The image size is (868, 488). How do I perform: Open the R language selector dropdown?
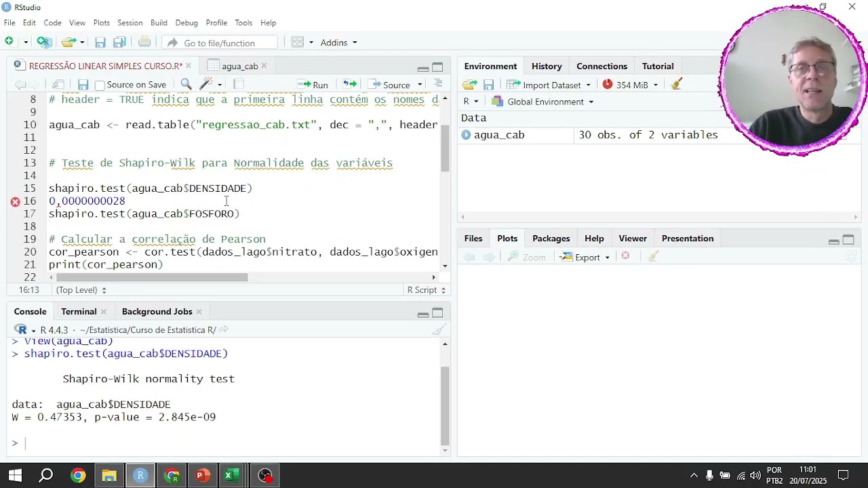[471, 102]
